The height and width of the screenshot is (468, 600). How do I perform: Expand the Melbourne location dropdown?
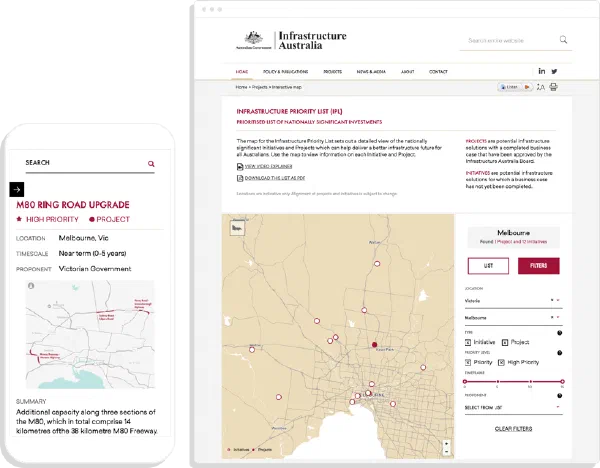558,317
